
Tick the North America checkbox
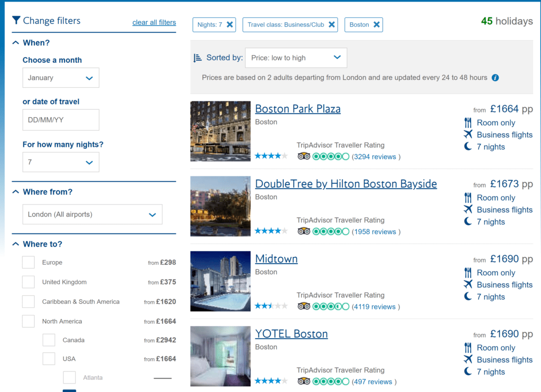29,321
